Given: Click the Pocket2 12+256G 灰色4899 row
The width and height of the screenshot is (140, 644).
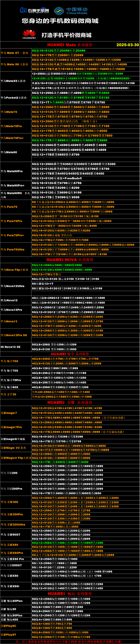Looking at the screenshot, I should pos(85,93).
